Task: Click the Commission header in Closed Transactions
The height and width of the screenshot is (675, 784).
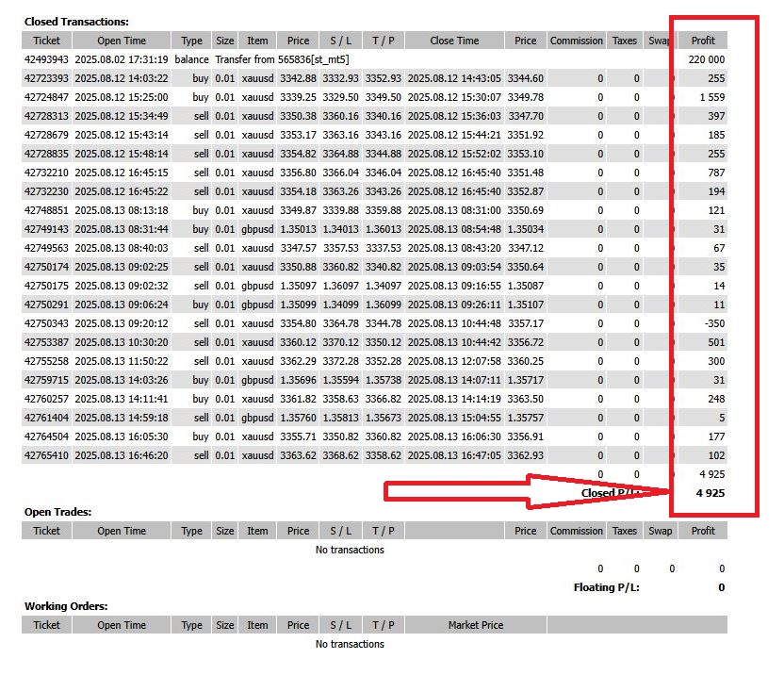Action: tap(576, 41)
